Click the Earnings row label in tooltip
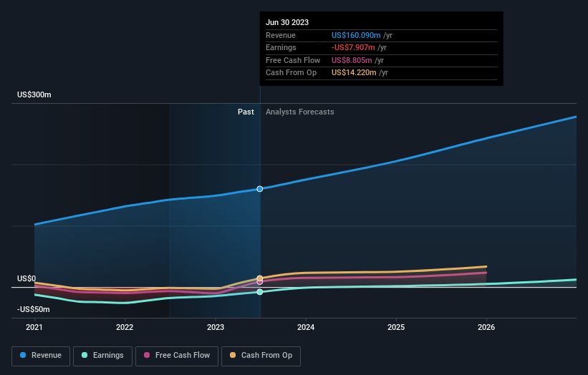This screenshot has height=375, width=588. [281, 47]
